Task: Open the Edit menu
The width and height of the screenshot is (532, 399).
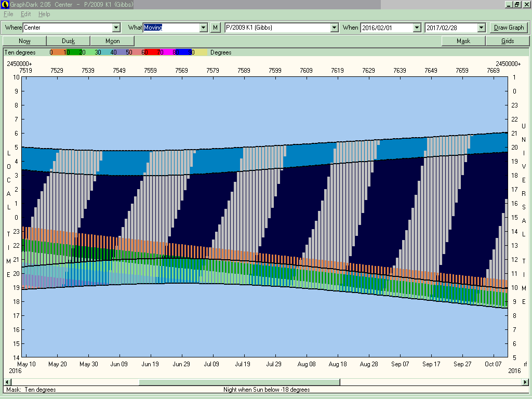Action: pyautogui.click(x=26, y=14)
